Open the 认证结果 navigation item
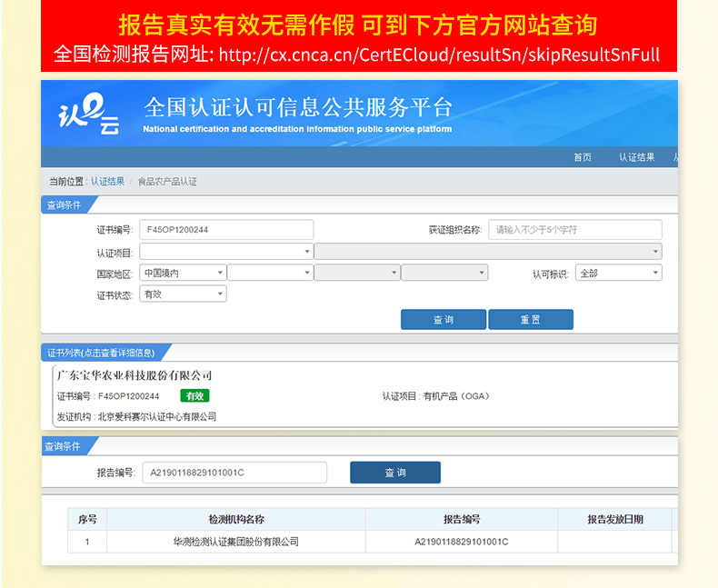718x588 pixels. tap(636, 157)
